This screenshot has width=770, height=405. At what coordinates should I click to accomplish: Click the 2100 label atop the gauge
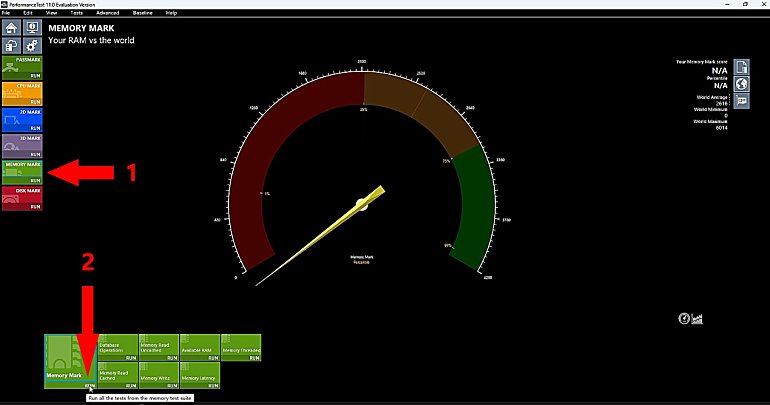361,62
